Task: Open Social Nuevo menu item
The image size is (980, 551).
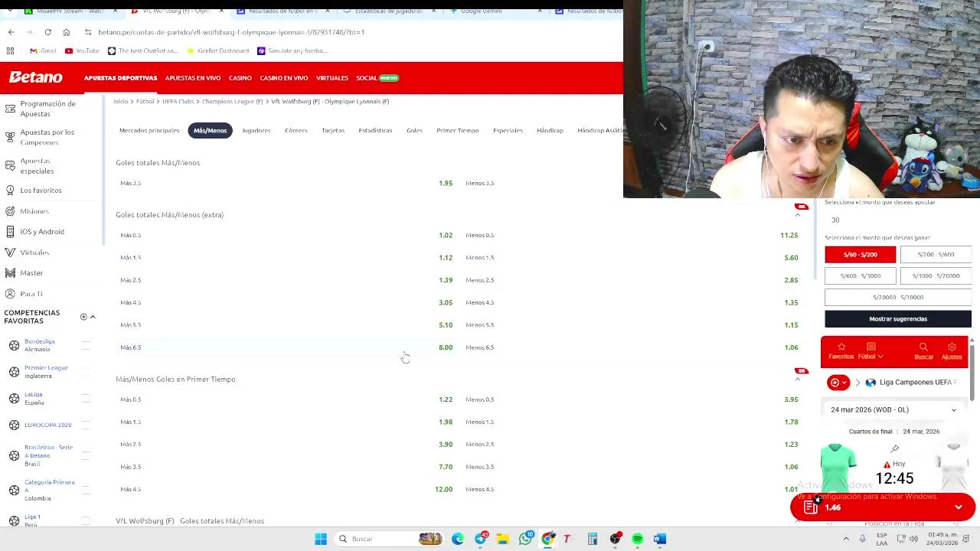Action: (x=377, y=78)
